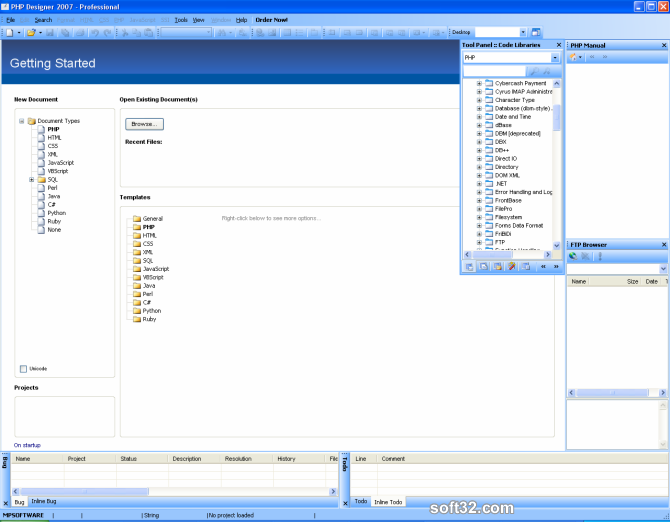Open the Tools menu
The image size is (670, 522).
click(181, 20)
